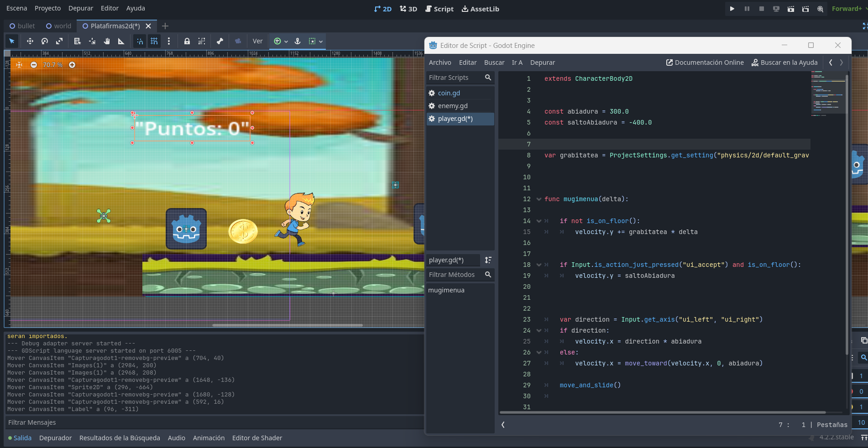Zoom in with the plus button

pyautogui.click(x=72, y=65)
